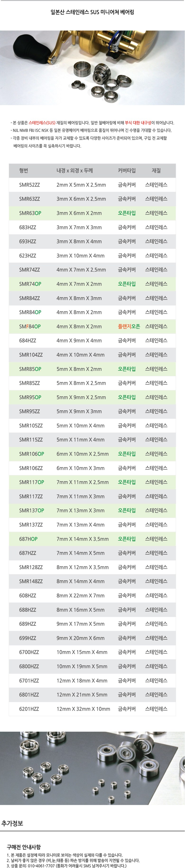Viewport: 185px width, 868px height.
Task: Click the 추가정보 section heading
Action: [12, 824]
